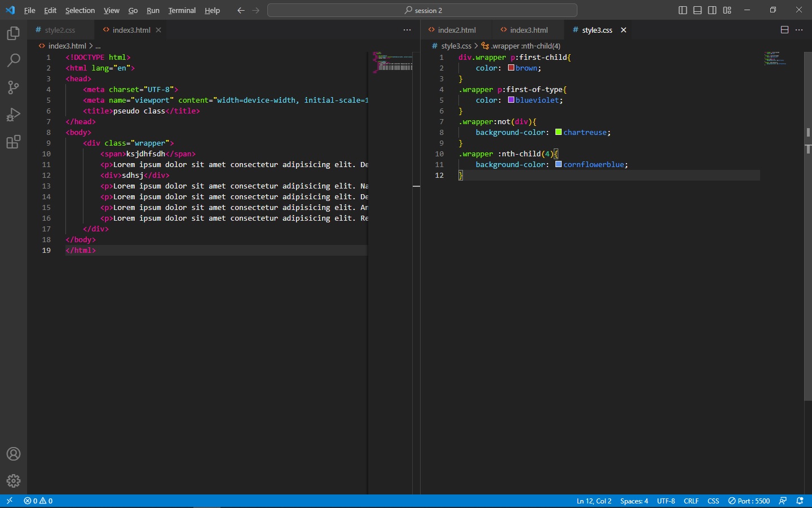This screenshot has height=508, width=812.
Task: Change language mode via CSS status item
Action: point(713,501)
